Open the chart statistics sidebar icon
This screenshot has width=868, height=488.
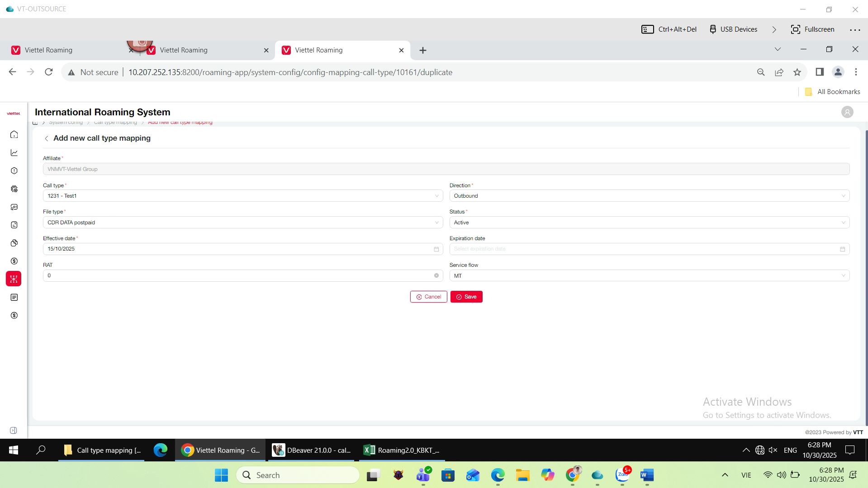tap(14, 153)
